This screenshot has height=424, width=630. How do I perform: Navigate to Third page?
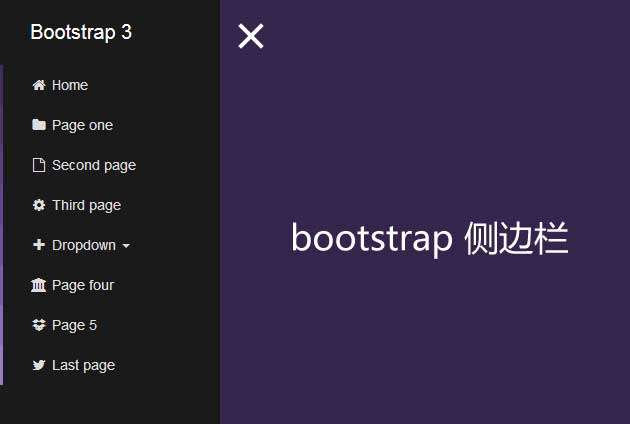point(86,205)
